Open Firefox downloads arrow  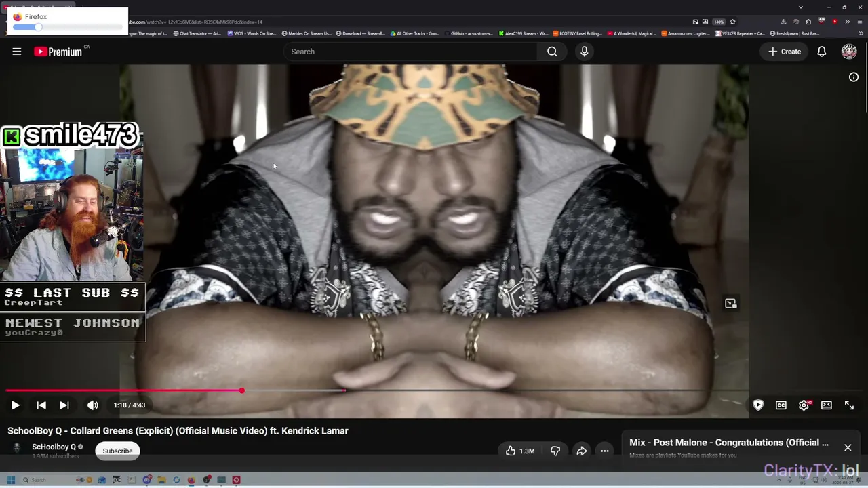pyautogui.click(x=784, y=22)
